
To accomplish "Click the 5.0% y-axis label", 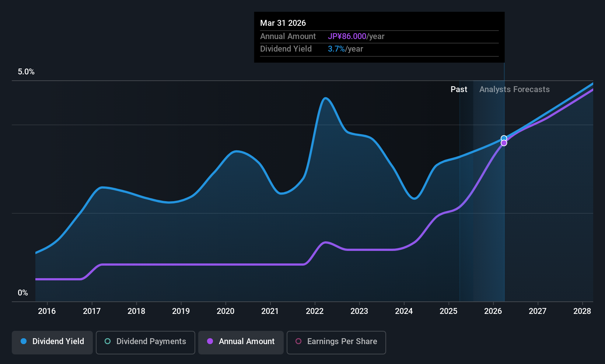I will [x=26, y=72].
